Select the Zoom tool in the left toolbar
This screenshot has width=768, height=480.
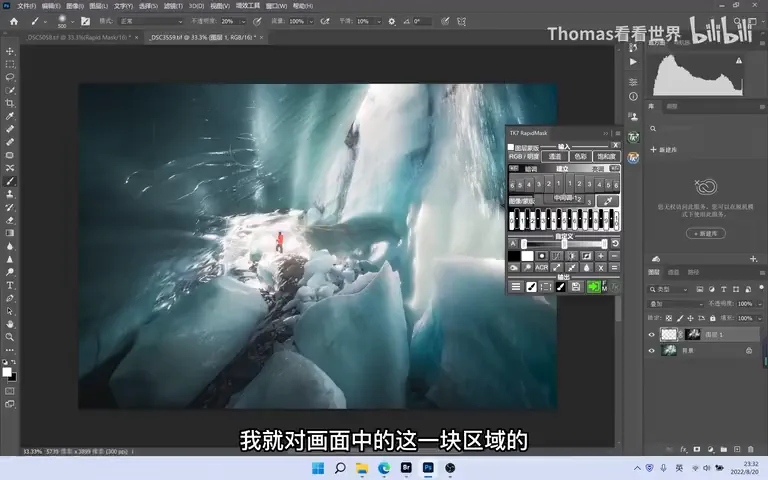(10, 337)
